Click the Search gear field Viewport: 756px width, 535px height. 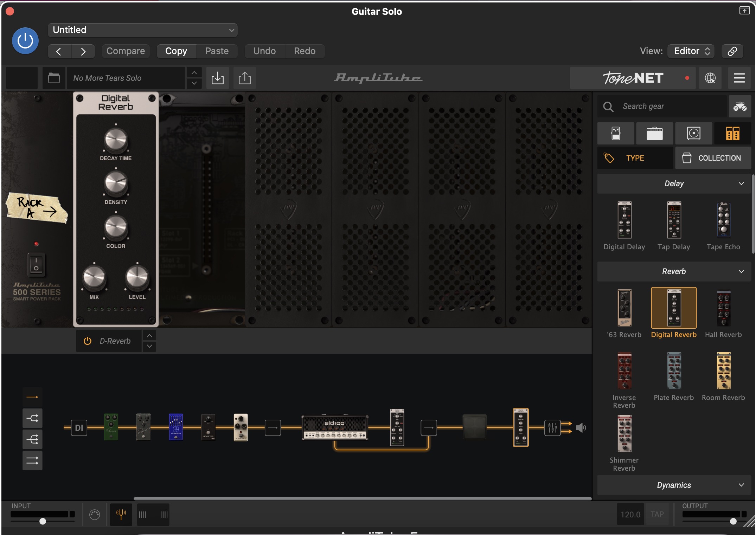(662, 106)
